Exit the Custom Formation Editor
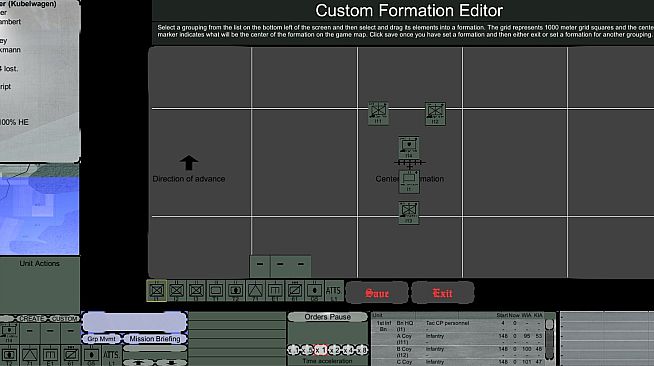654x366 pixels. [443, 293]
